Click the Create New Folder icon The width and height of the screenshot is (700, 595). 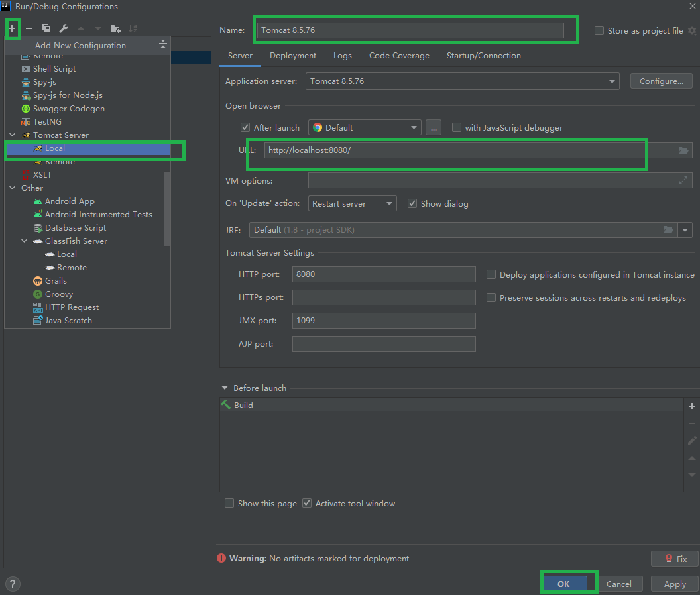[115, 28]
